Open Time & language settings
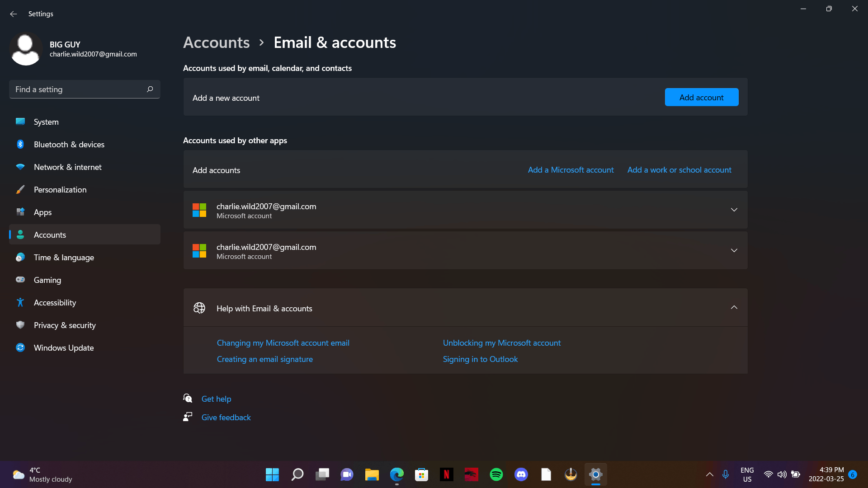 pos(85,257)
